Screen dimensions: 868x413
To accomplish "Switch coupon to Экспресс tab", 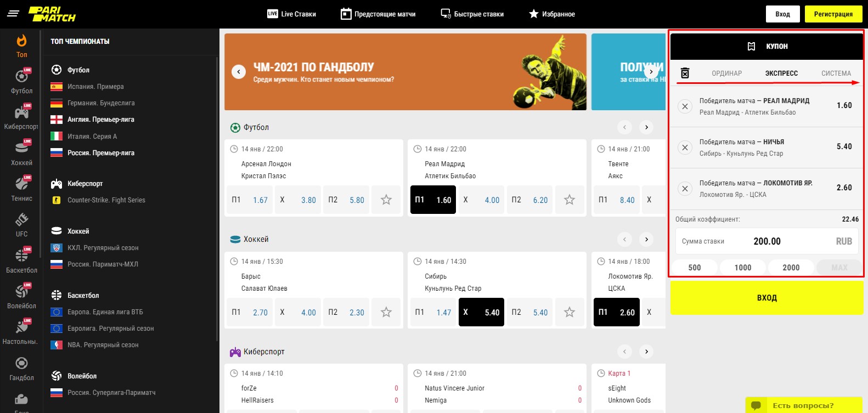I will tap(781, 73).
